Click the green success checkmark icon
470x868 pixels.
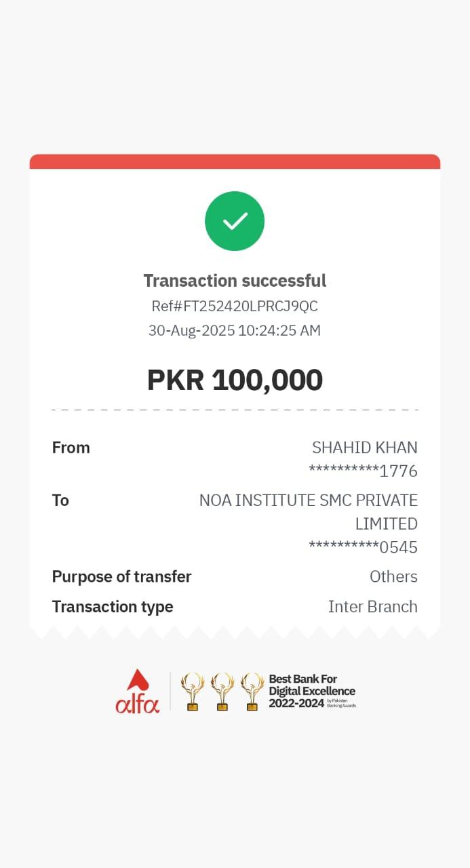coord(235,221)
